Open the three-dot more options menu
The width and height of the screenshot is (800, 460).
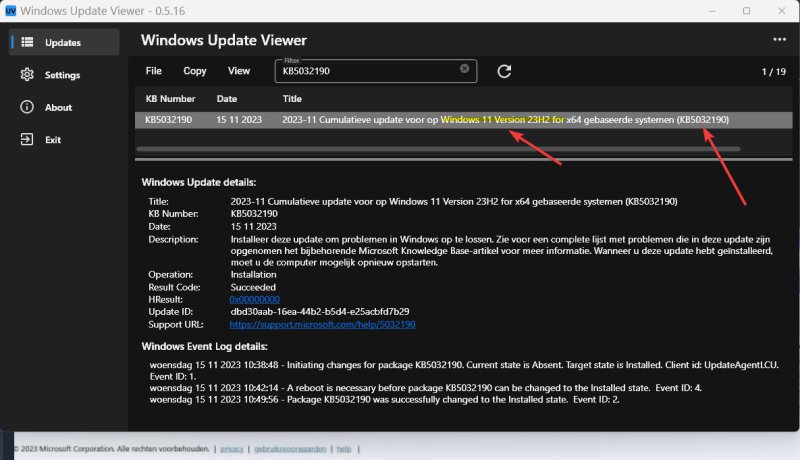(779, 40)
